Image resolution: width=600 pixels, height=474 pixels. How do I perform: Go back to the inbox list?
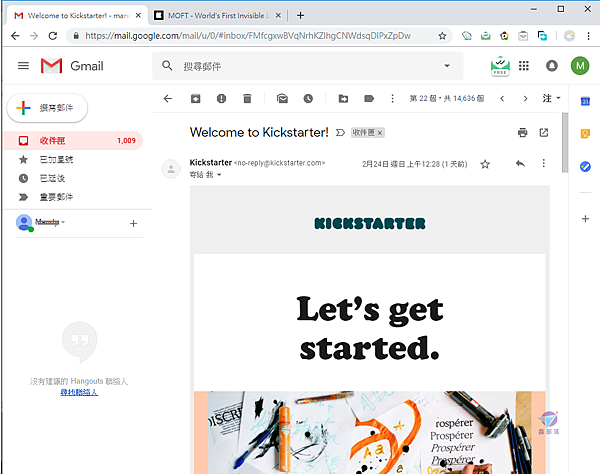(168, 99)
